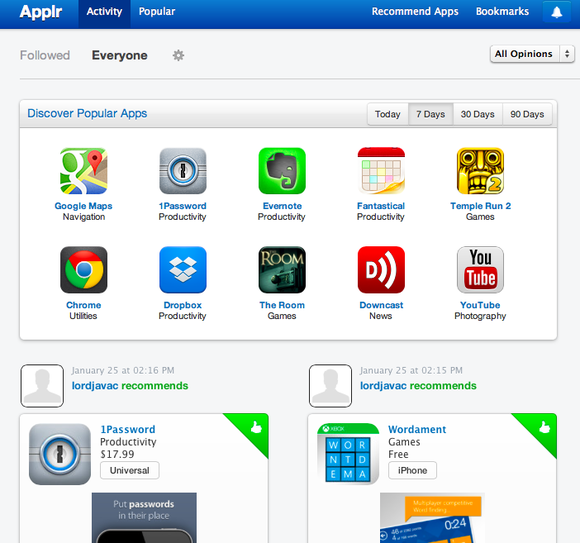580x543 pixels.
Task: Click the Downcast name link
Action: [x=381, y=305]
